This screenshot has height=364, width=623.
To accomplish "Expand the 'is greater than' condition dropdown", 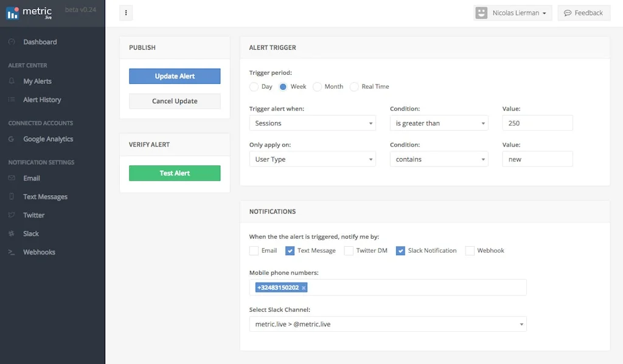I will [x=439, y=123].
